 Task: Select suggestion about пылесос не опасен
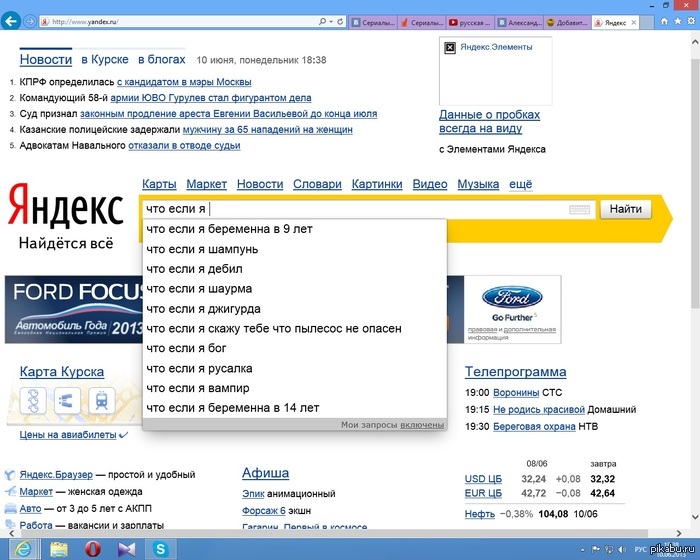click(295, 329)
